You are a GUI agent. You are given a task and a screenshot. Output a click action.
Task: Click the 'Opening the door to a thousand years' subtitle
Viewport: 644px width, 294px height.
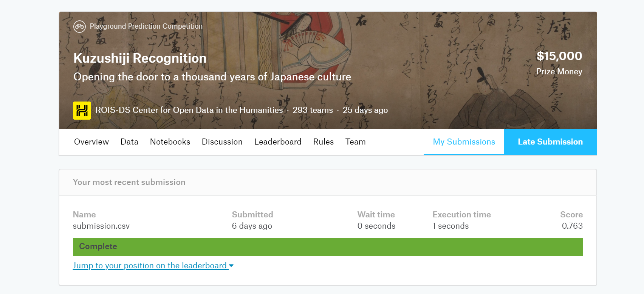[212, 77]
